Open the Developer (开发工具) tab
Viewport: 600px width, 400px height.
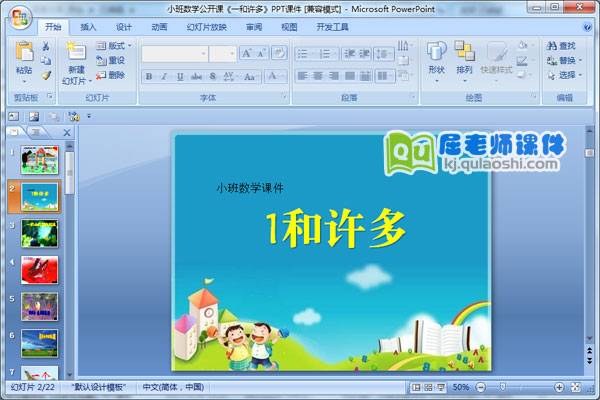332,27
